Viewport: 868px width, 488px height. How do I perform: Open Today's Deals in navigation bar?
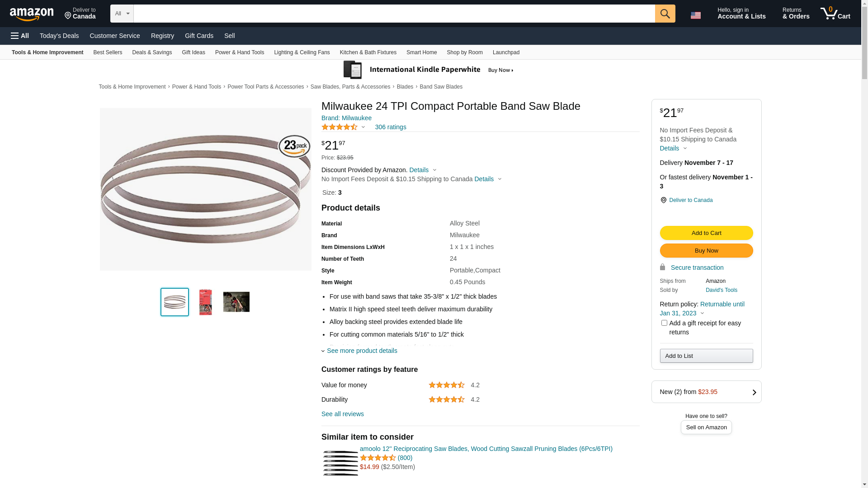59,36
